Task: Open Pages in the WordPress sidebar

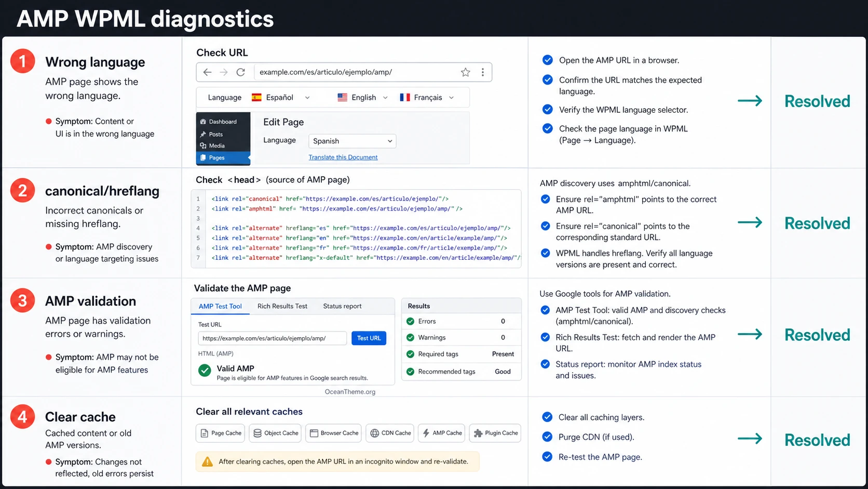Action: (223, 157)
